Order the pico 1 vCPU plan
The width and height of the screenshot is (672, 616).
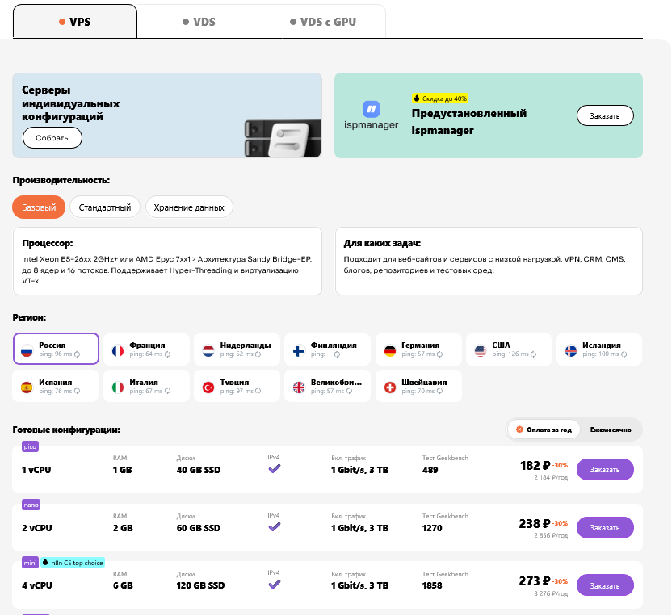click(x=604, y=470)
